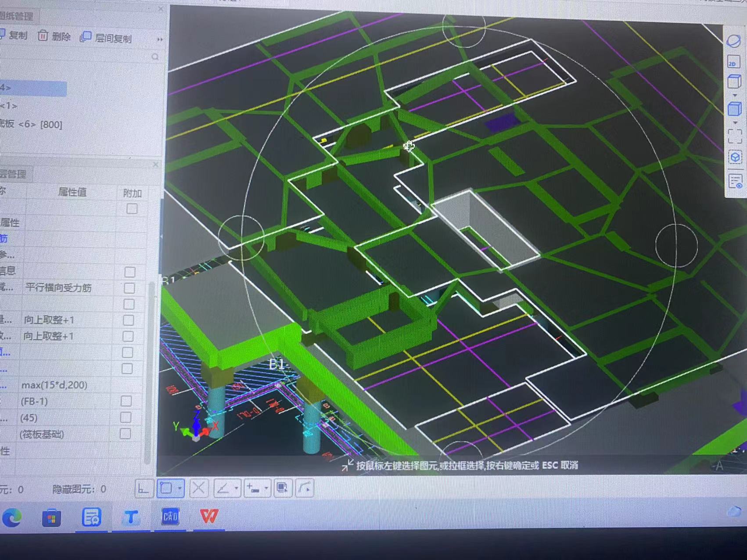The height and width of the screenshot is (560, 747).
Task: Open the angle snap dropdown arrow
Action: point(237,488)
